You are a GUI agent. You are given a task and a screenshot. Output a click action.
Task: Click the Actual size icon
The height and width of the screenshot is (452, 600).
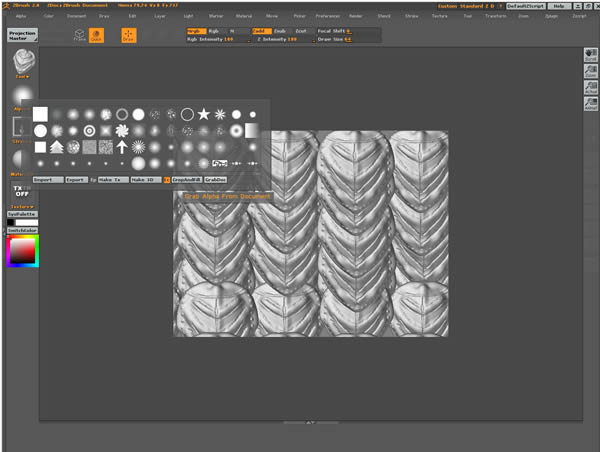click(x=590, y=88)
